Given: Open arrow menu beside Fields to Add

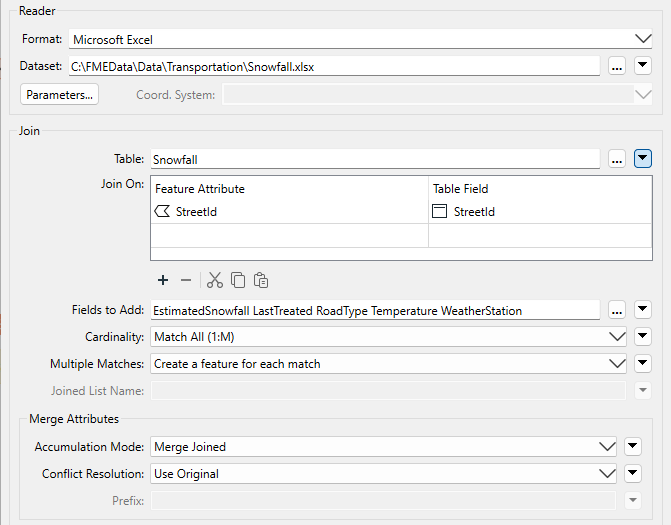Looking at the screenshot, I should pos(643,310).
